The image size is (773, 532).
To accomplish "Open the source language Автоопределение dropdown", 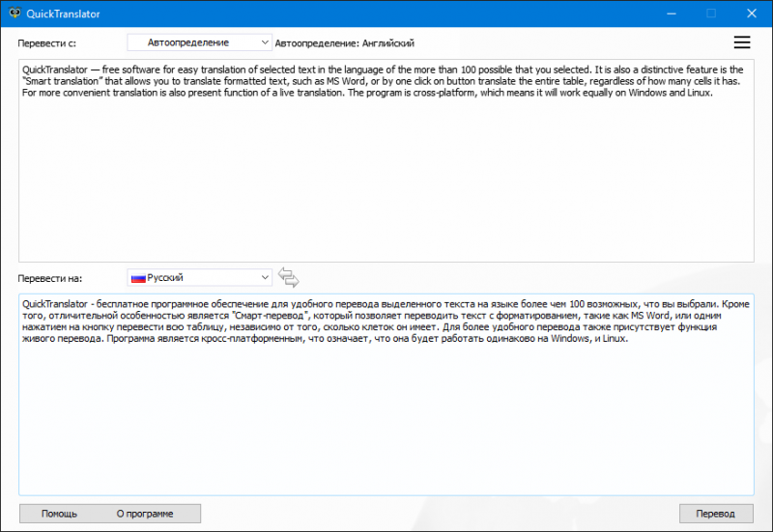I will click(x=200, y=42).
